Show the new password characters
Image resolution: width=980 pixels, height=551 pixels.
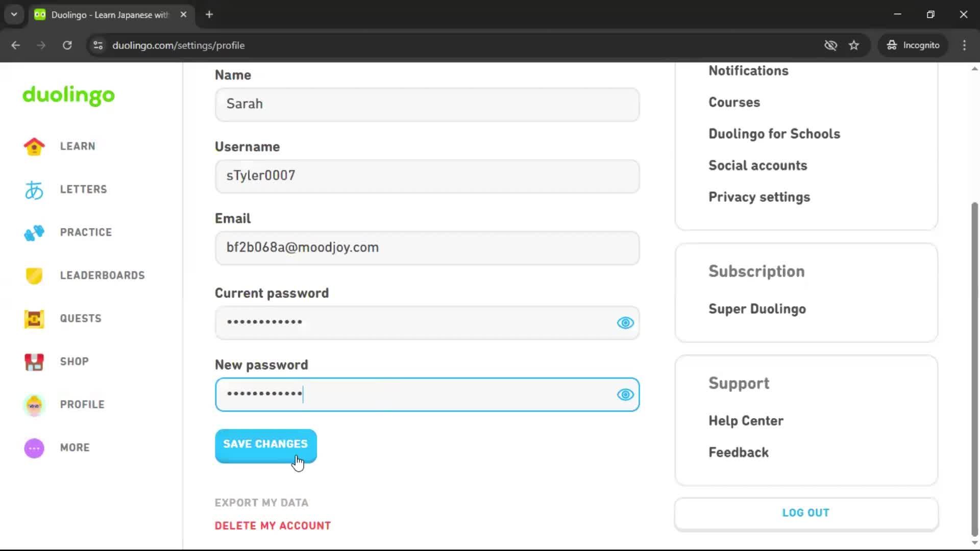(625, 394)
